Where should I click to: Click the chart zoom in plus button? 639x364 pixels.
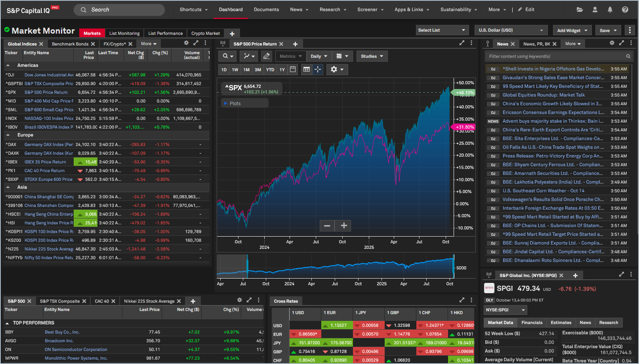pos(344,226)
